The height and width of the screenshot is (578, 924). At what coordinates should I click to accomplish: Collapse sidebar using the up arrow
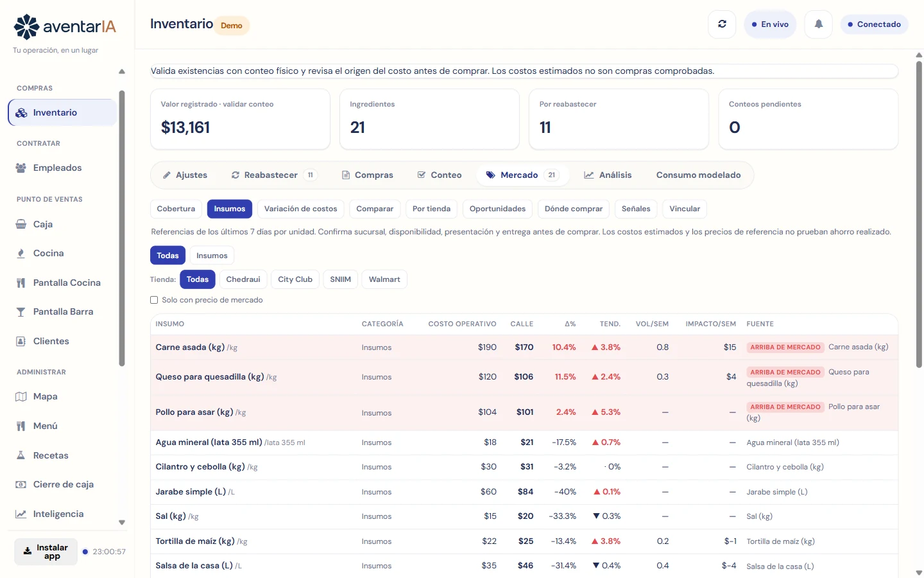122,71
